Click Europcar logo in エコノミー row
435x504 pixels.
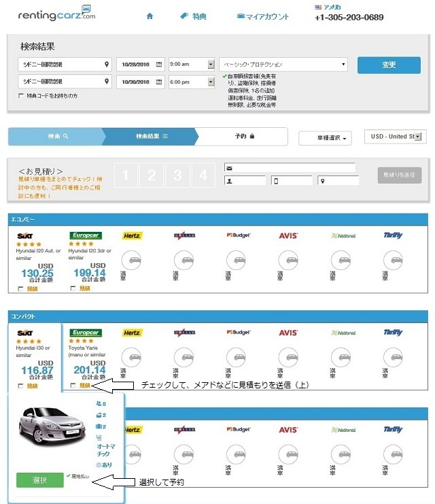[86, 235]
